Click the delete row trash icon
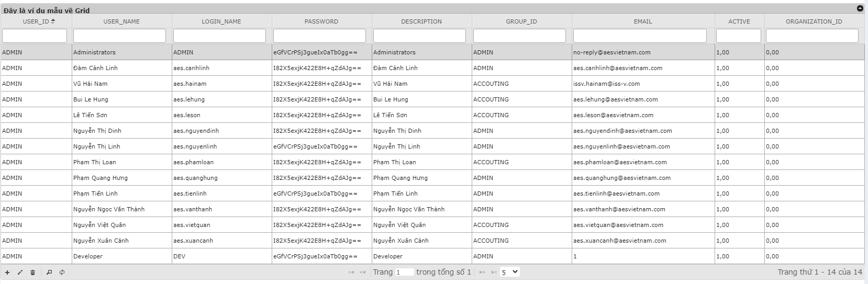 (x=32, y=272)
